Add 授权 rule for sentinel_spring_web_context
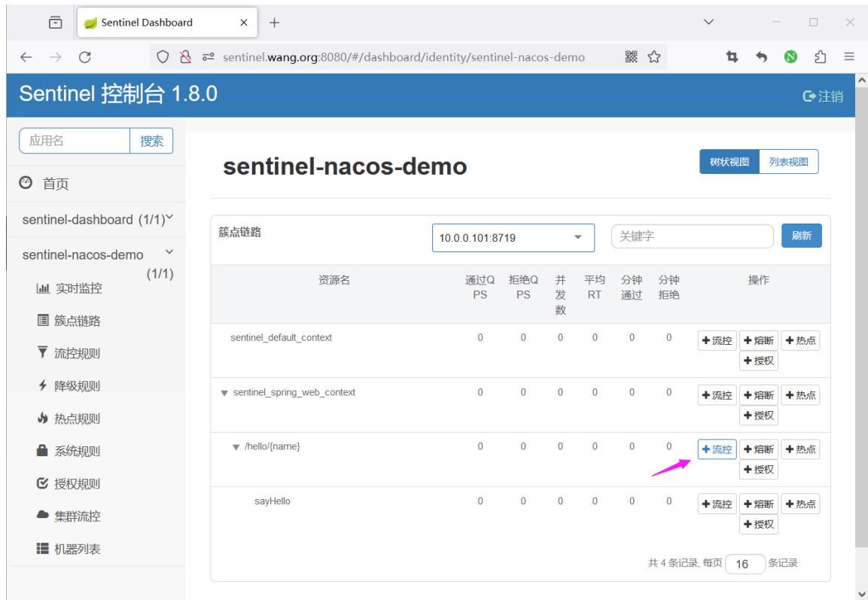 pyautogui.click(x=758, y=416)
